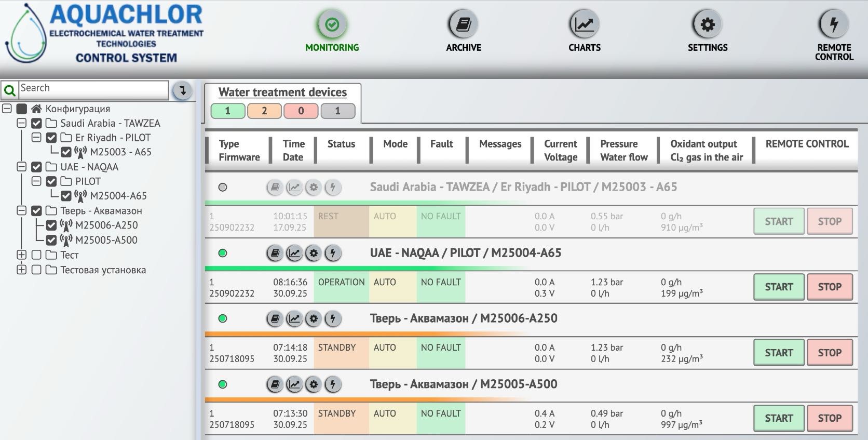Open archive icon for M25006-A250 device
This screenshot has height=440, width=868.
(x=275, y=319)
